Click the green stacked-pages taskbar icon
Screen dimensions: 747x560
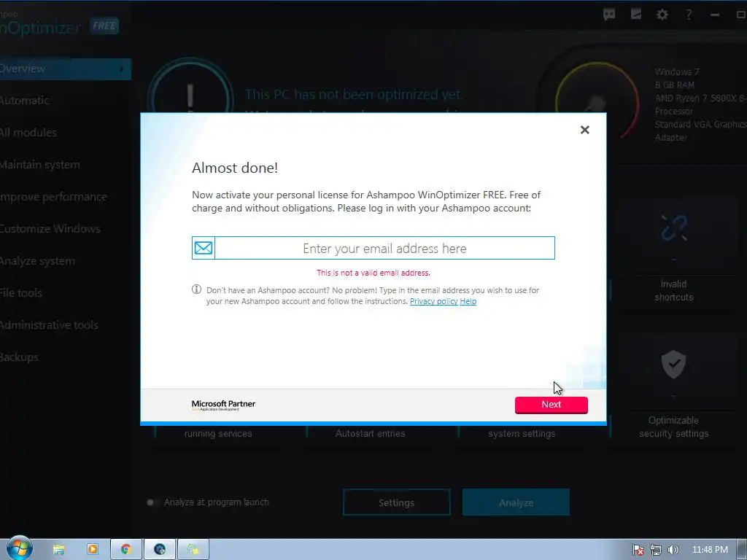pos(193,550)
